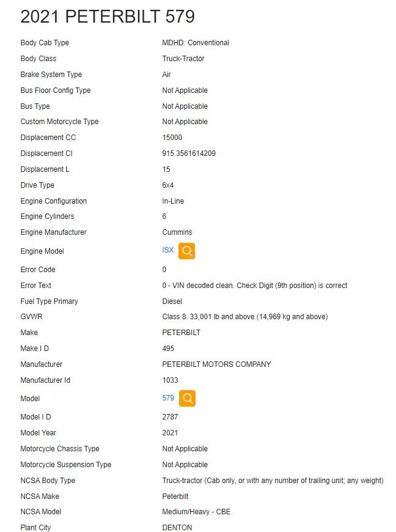The width and height of the screenshot is (396, 532).
Task: Select the 915.3561614209 displacement value
Action: click(189, 153)
